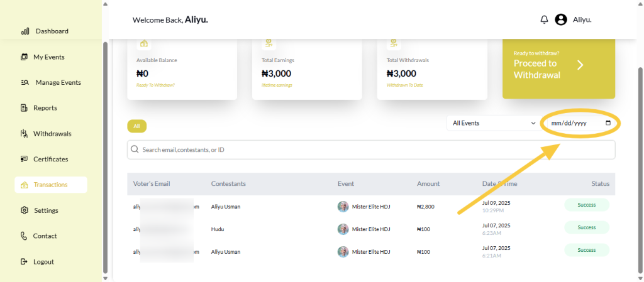
Task: Select the All filter pill
Action: point(136,126)
